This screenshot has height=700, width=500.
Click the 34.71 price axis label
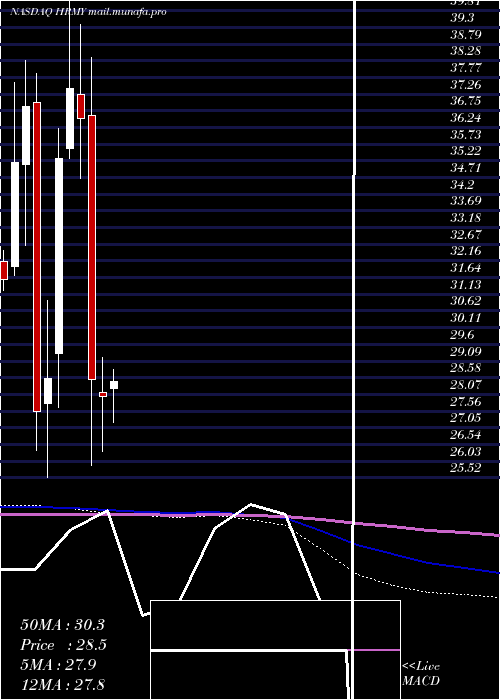pyautogui.click(x=466, y=168)
